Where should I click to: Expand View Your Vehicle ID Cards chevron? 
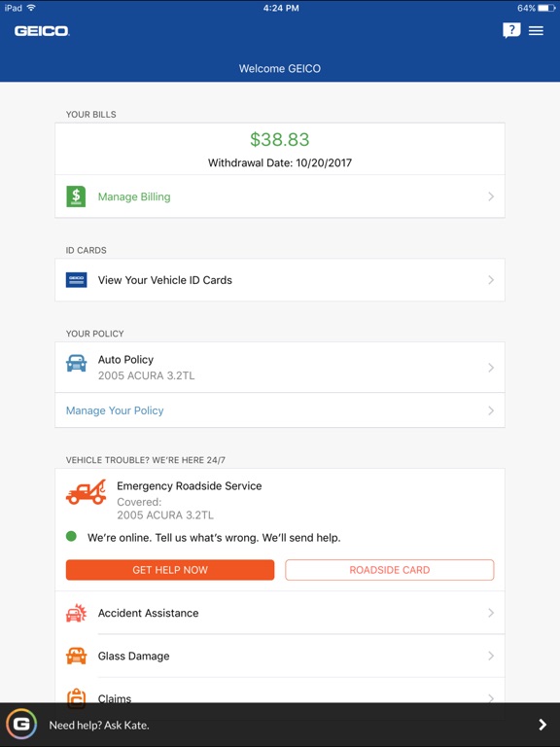click(x=491, y=280)
